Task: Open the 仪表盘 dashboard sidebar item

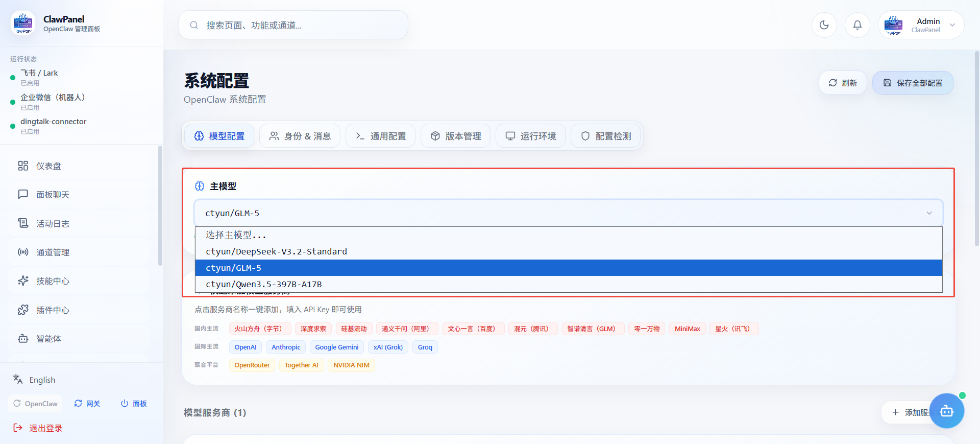Action: click(48, 166)
